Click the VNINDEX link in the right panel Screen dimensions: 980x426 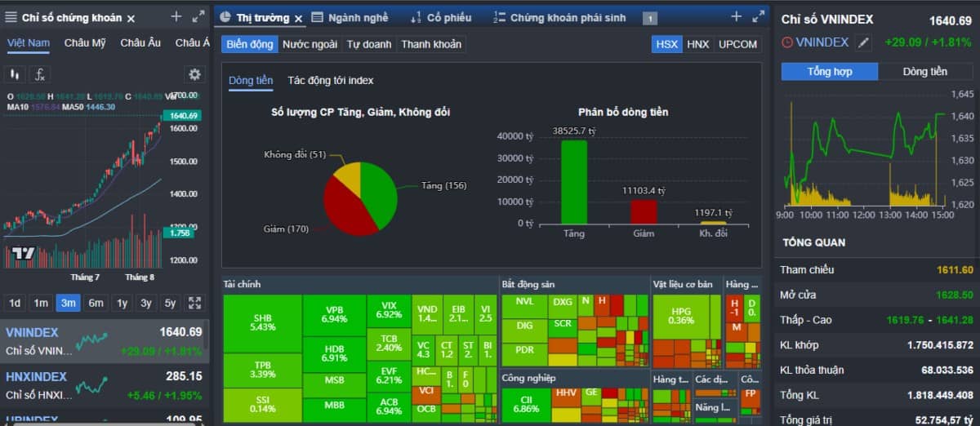tap(822, 42)
